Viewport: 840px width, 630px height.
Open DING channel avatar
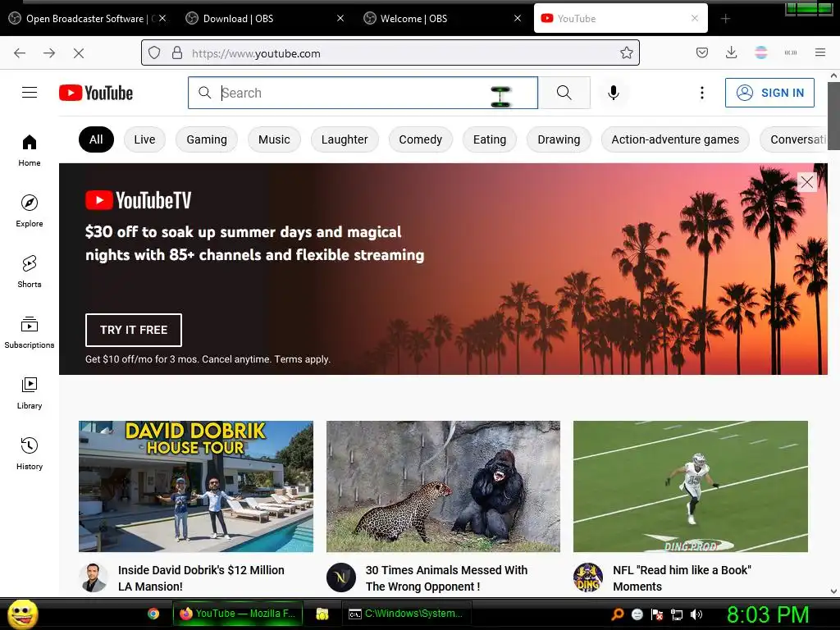[588, 577]
